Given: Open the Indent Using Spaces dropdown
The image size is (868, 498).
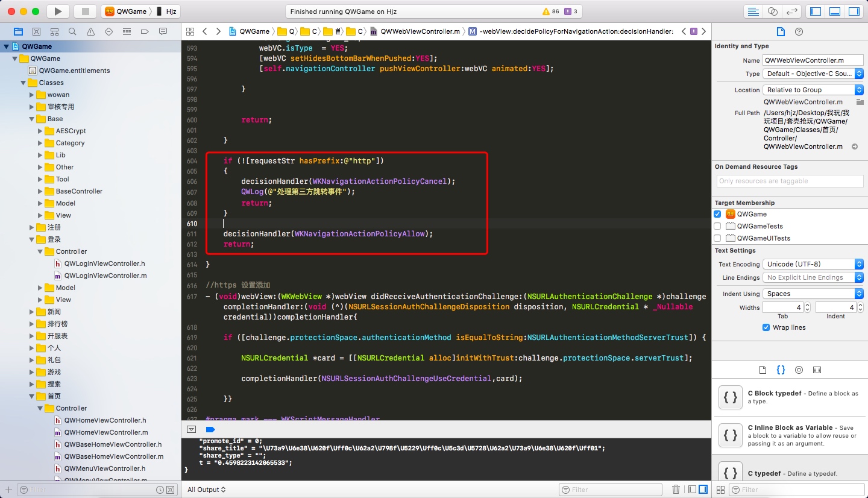Looking at the screenshot, I should click(x=813, y=294).
